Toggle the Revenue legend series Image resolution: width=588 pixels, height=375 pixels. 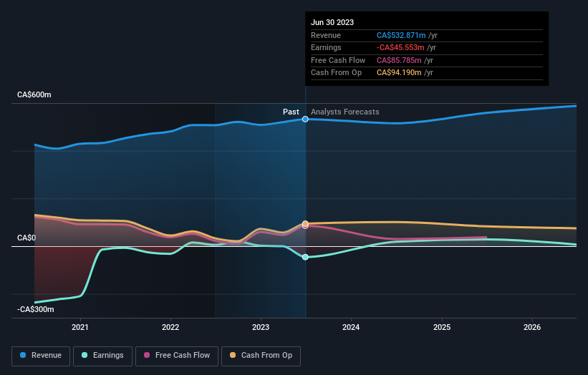pos(41,356)
